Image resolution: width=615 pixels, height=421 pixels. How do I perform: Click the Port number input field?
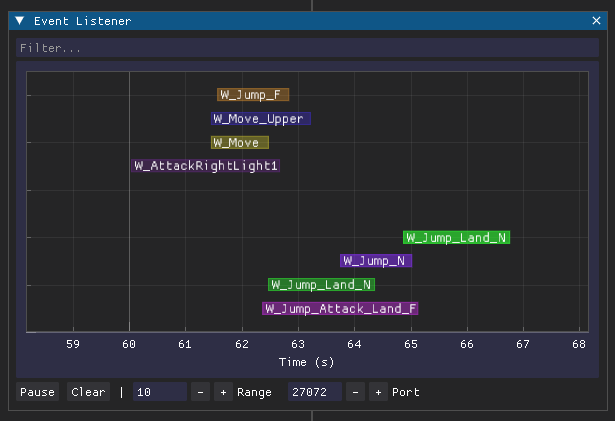[x=314, y=392]
